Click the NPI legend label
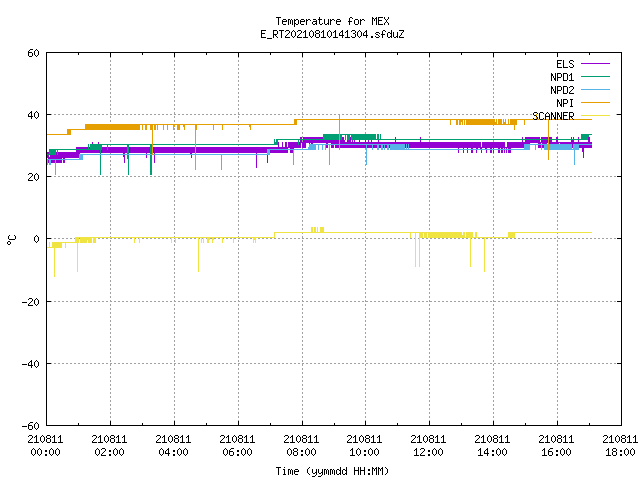Viewport: 640px width, 480px height. [565, 103]
